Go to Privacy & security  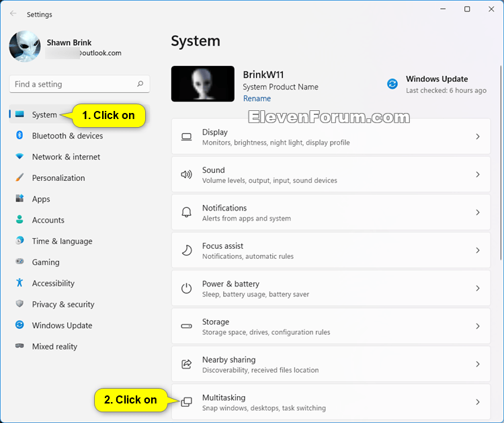pos(79,304)
